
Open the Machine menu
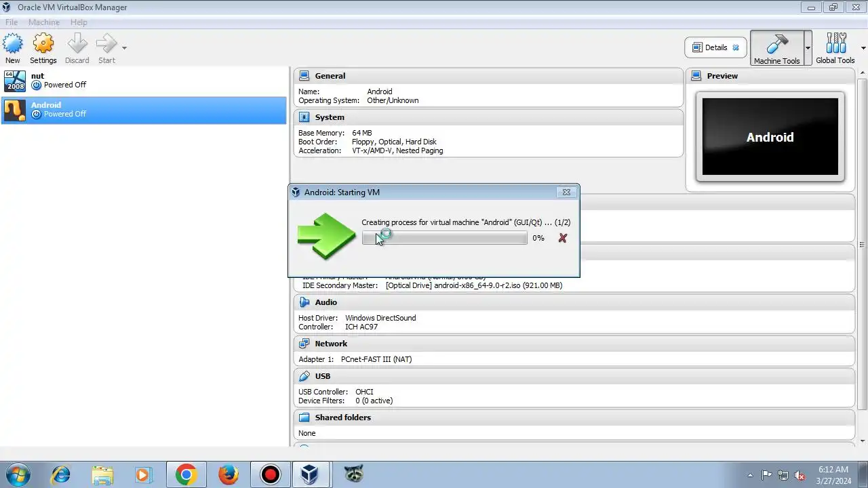(43, 22)
